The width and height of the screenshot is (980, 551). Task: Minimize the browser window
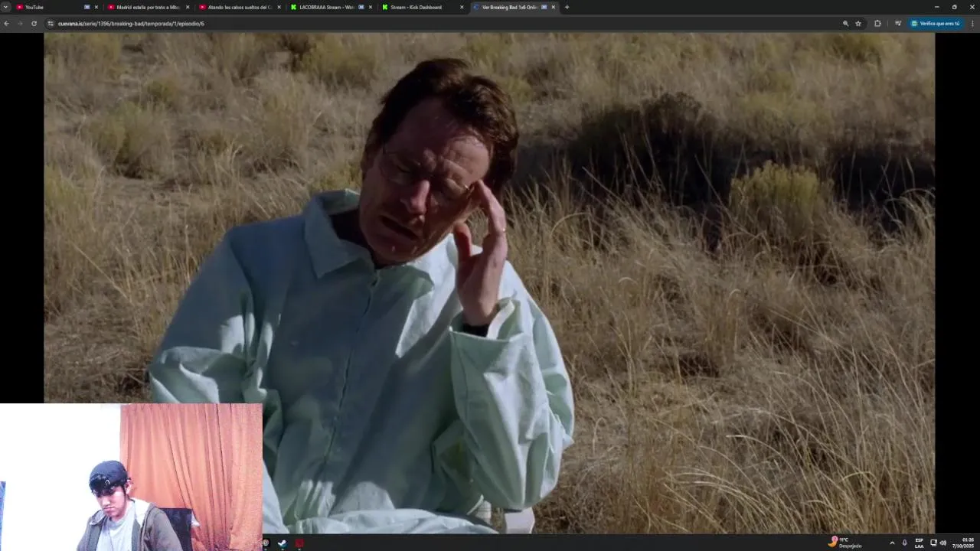click(x=936, y=7)
